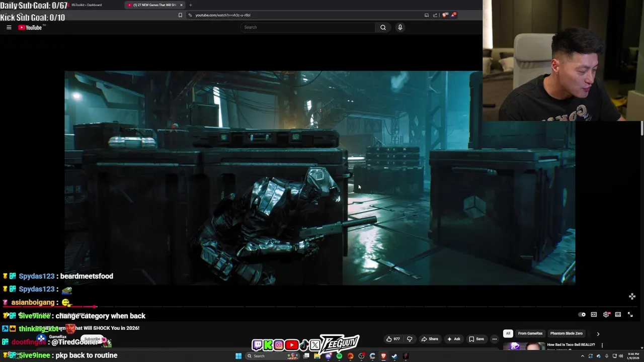Open File Explorer from taskbar
The image size is (644, 362).
tap(317, 356)
